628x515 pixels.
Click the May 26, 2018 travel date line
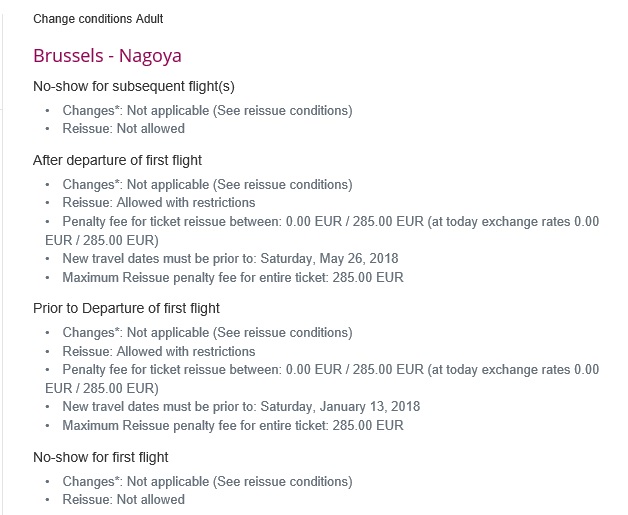[230, 258]
